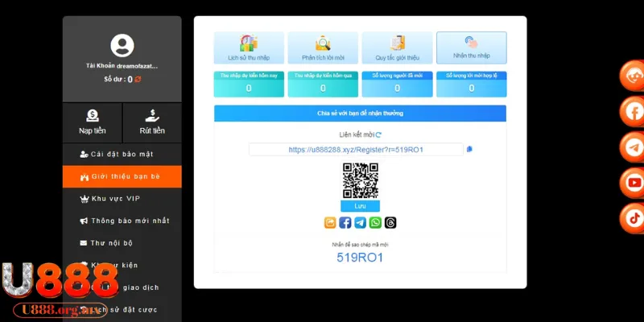Open the floating TikTok side button
Viewport: 644px width, 322px height.
633,218
